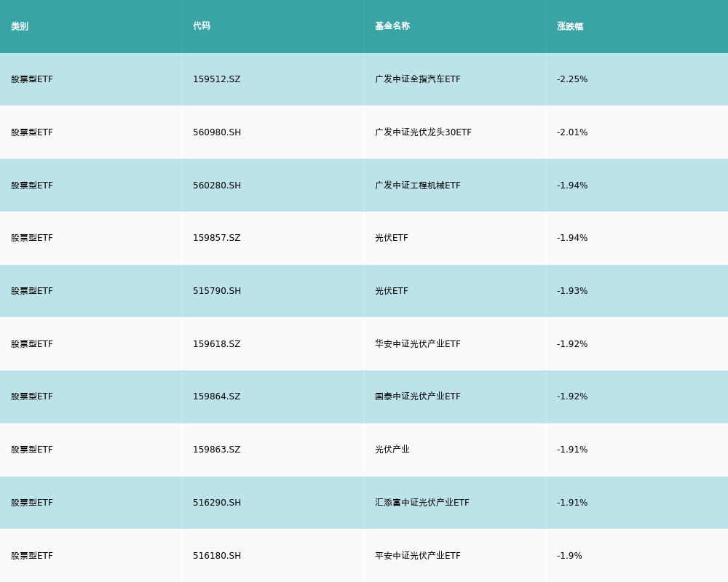Open the 广发中证工程机械ETF fund name
The height and width of the screenshot is (582, 728).
click(x=417, y=186)
